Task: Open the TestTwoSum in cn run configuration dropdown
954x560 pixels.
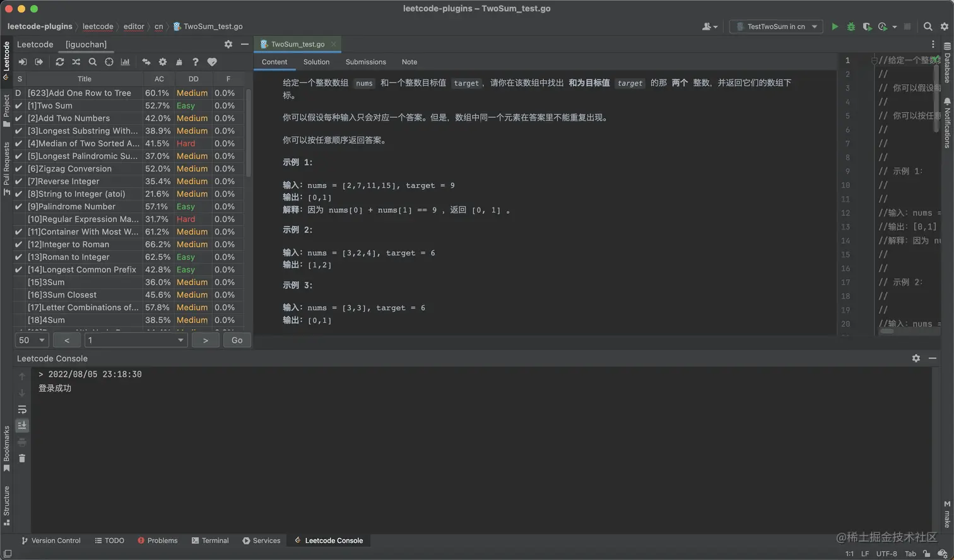Action: [x=777, y=26]
